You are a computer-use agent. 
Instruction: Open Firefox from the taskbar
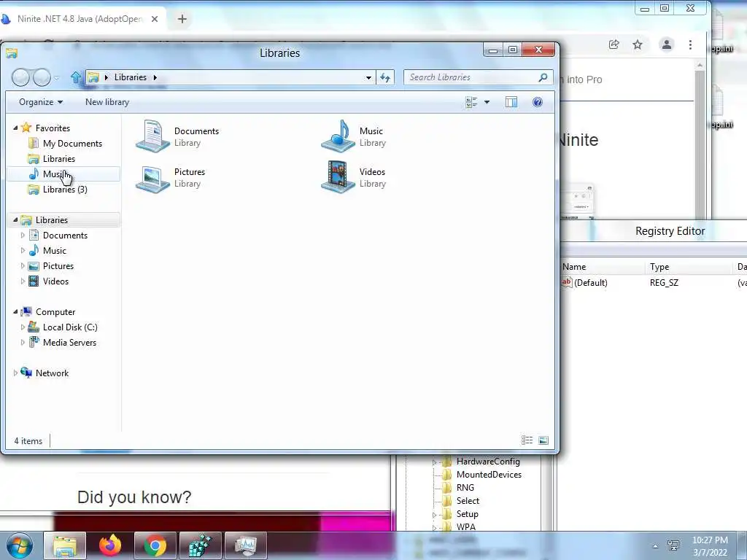110,545
